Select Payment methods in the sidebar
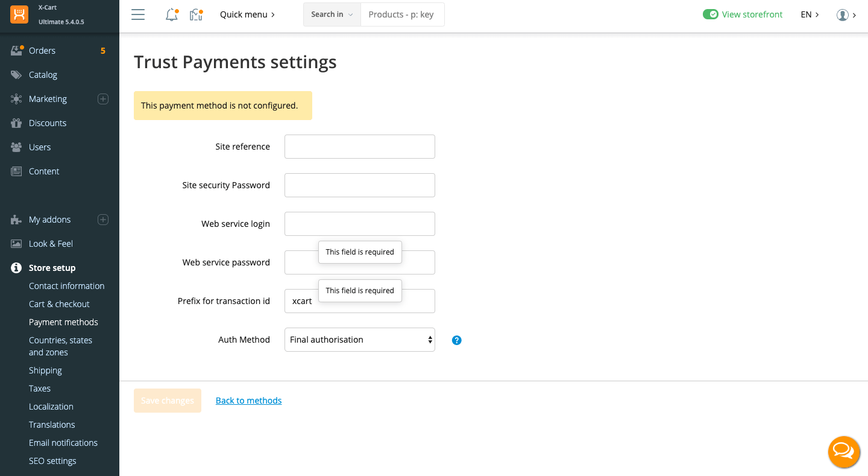Viewport: 868px width, 476px height. coord(63,322)
